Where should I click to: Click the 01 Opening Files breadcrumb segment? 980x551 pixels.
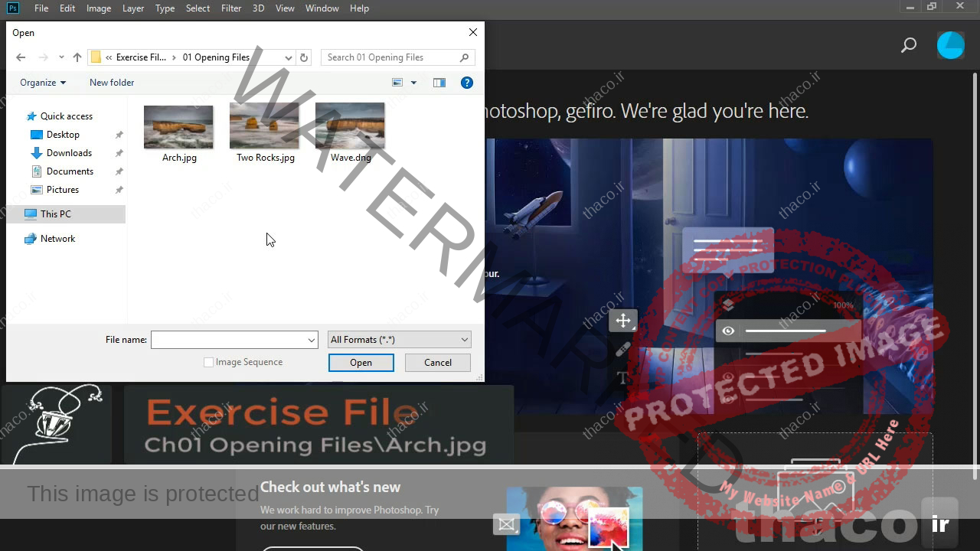(216, 57)
